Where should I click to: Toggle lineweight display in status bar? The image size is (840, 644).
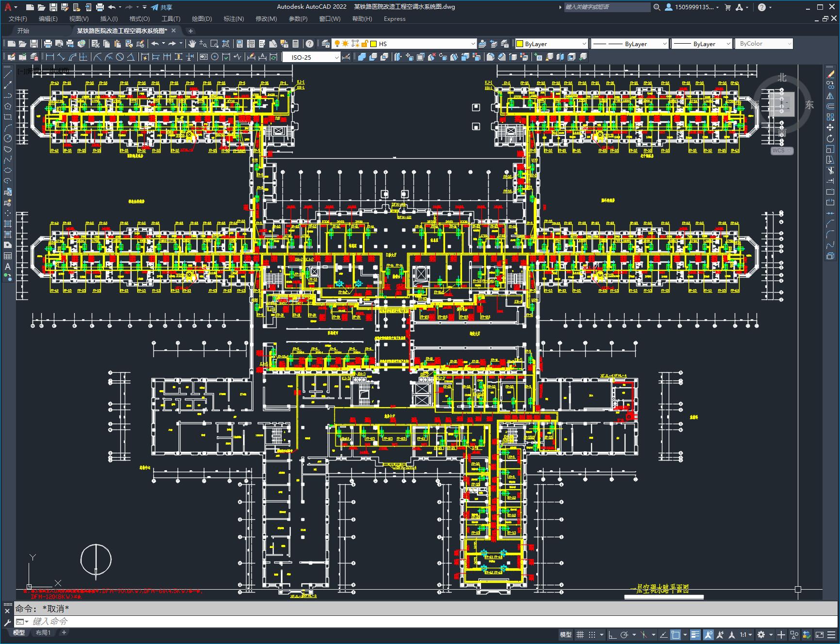tap(695, 634)
